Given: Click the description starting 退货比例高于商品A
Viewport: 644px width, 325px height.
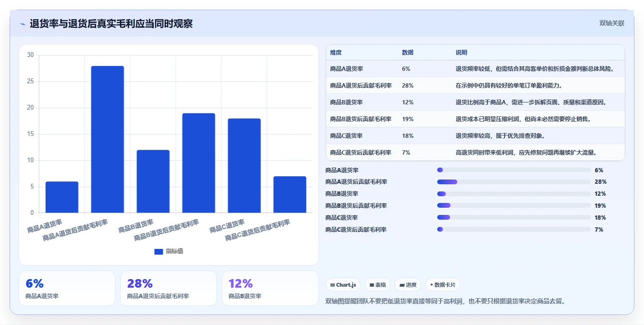Looking at the screenshot, I should click(531, 102).
